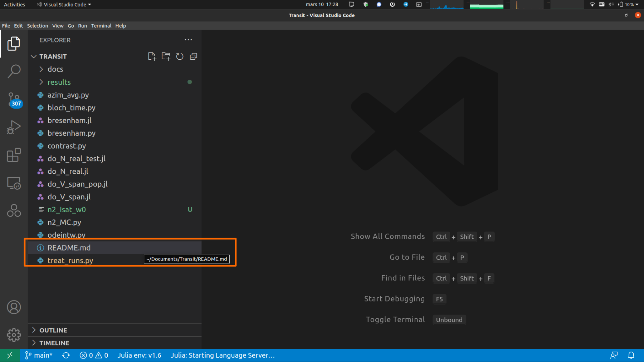Click the main* git branch indicator
Screen dimensions: 644x362
pyautogui.click(x=39, y=355)
